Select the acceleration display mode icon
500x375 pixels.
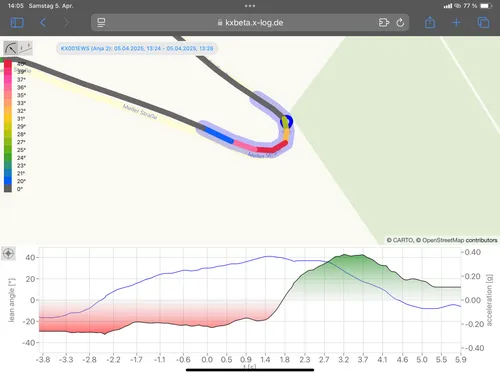coord(25,48)
